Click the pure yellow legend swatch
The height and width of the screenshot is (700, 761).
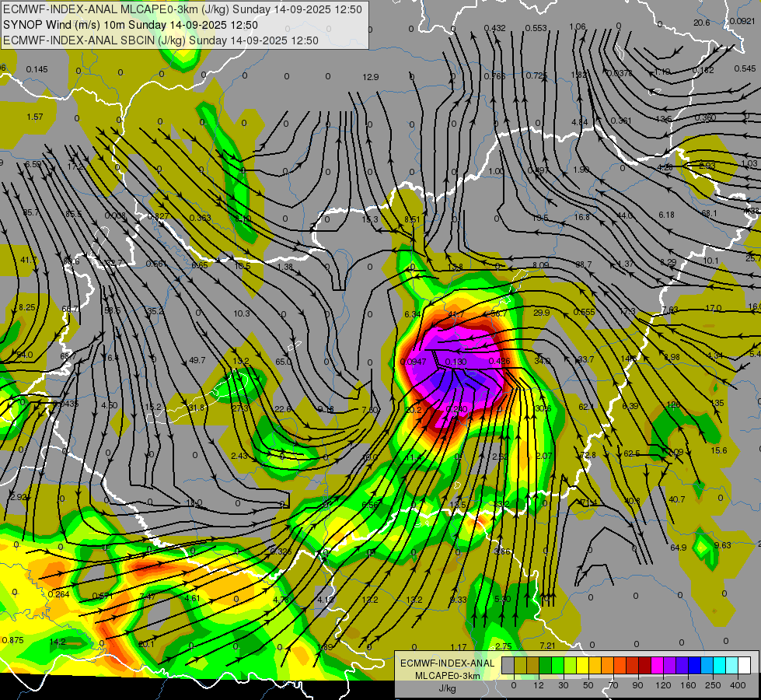coord(582,665)
